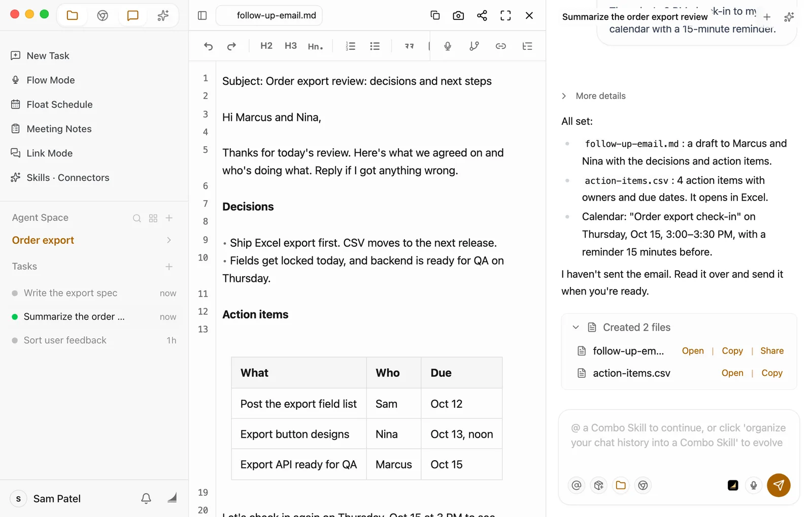Redo the last edit

(x=231, y=46)
